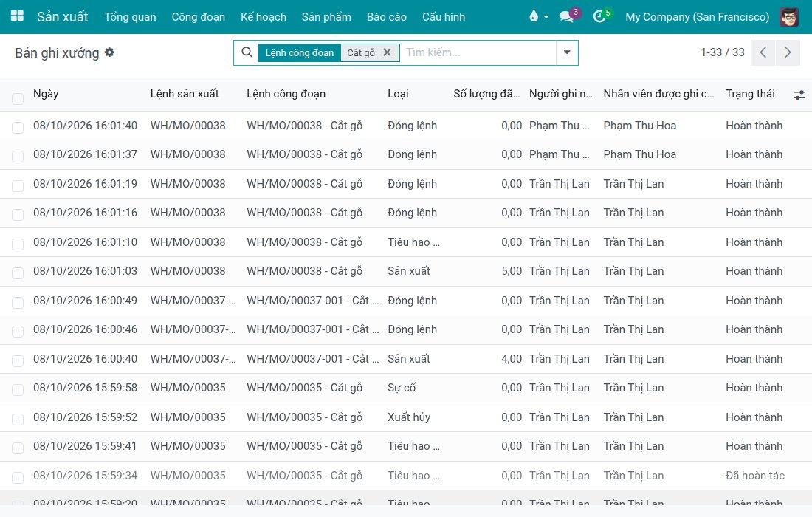
Task: Go to the previous page of records
Action: 763,52
